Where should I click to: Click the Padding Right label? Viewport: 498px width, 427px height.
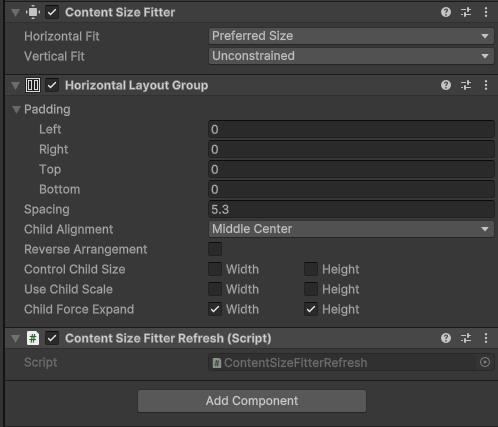click(54, 149)
